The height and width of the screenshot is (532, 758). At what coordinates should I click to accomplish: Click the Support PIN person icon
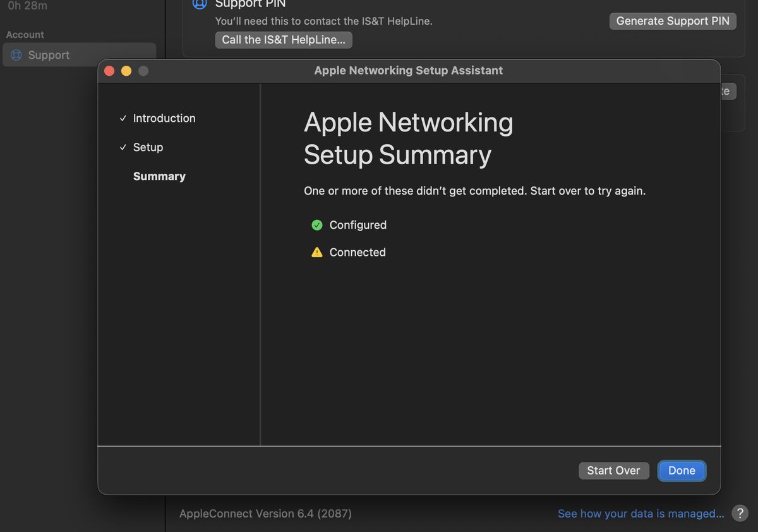(200, 3)
